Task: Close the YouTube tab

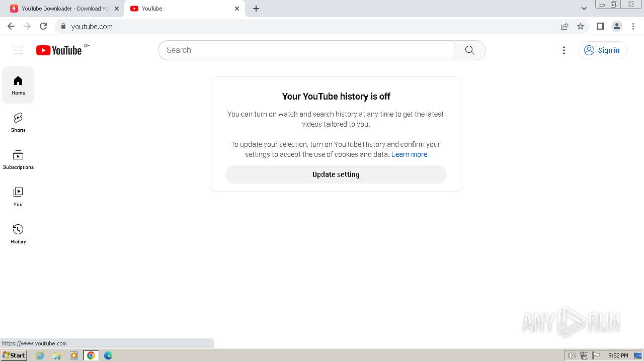Action: [x=237, y=9]
